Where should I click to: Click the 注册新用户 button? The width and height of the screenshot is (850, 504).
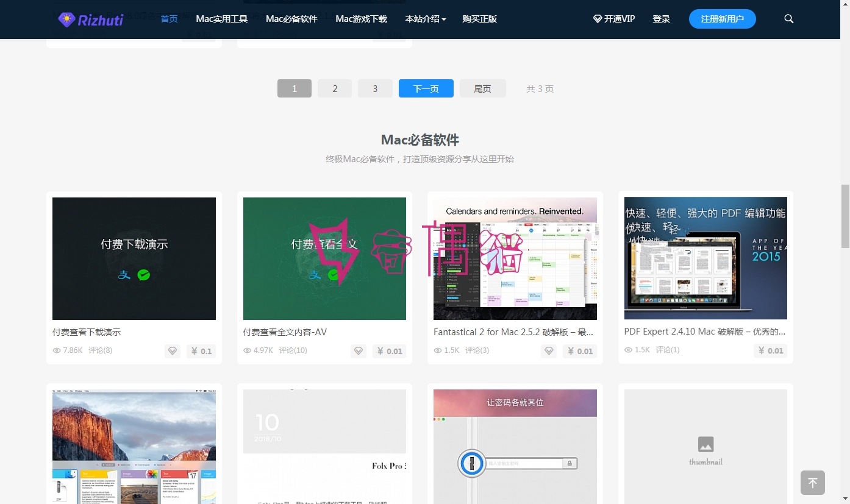(x=722, y=19)
